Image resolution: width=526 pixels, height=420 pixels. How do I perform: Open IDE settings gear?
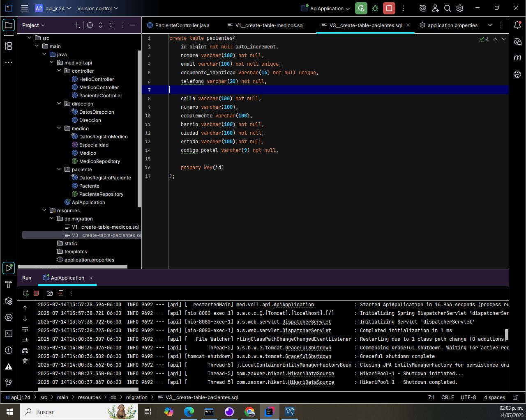tap(460, 8)
